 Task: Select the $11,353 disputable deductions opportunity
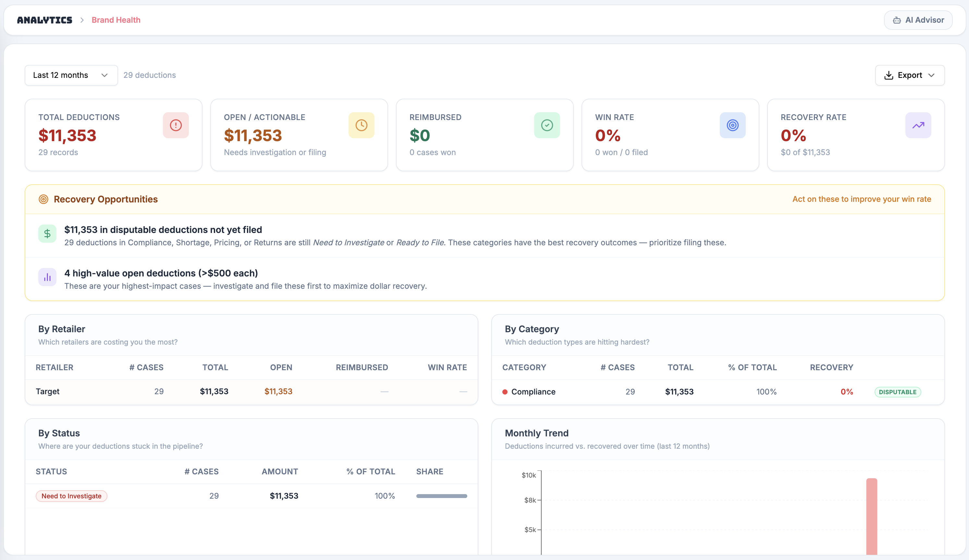(x=485, y=236)
